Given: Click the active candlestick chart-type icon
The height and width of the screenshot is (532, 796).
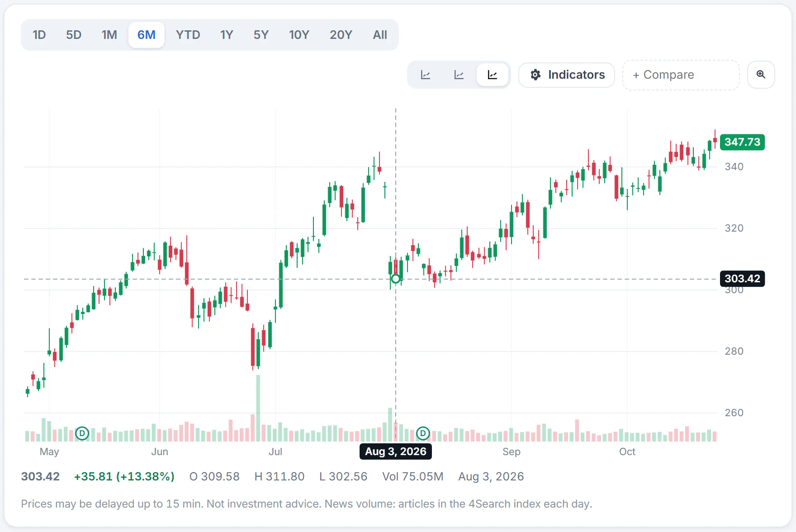Looking at the screenshot, I should click(x=493, y=75).
